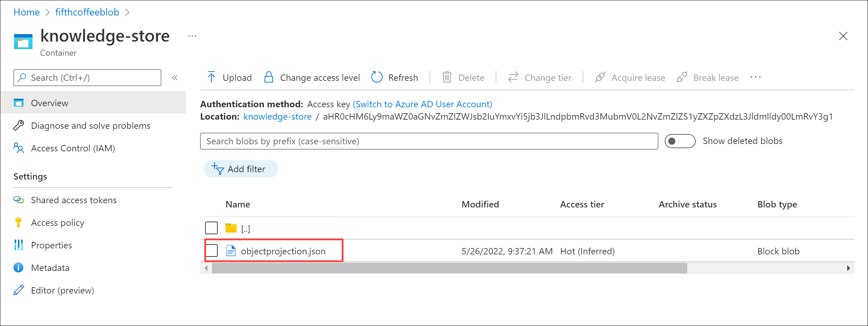
Task: Open the toolbar overflow ellipsis menu
Action: [x=755, y=77]
